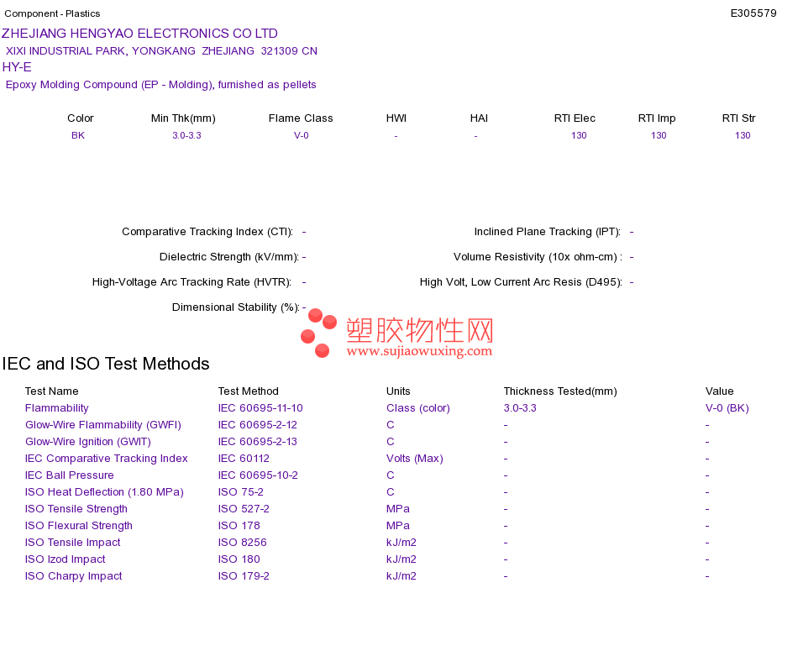
Task: Click the 'HAI' column header
Action: click(x=479, y=118)
